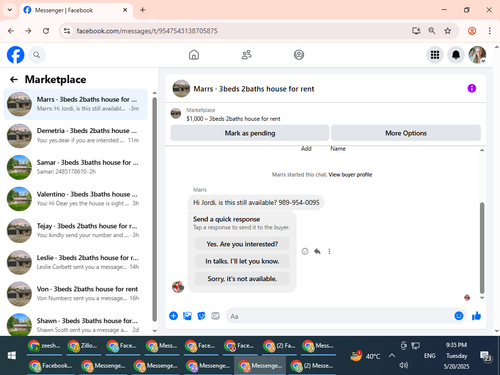Open the browser zoom magnifier icon
Image resolution: width=500 pixels, height=375 pixels.
pos(432,31)
